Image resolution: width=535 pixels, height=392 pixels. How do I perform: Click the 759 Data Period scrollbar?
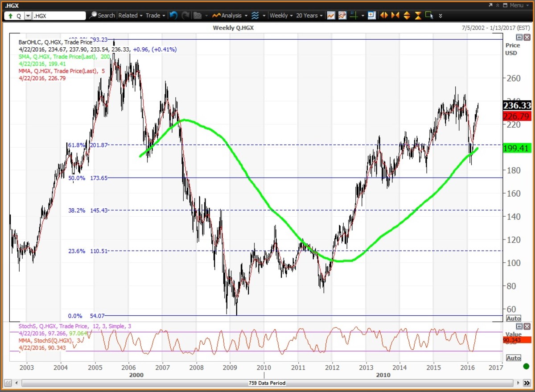coord(267,383)
